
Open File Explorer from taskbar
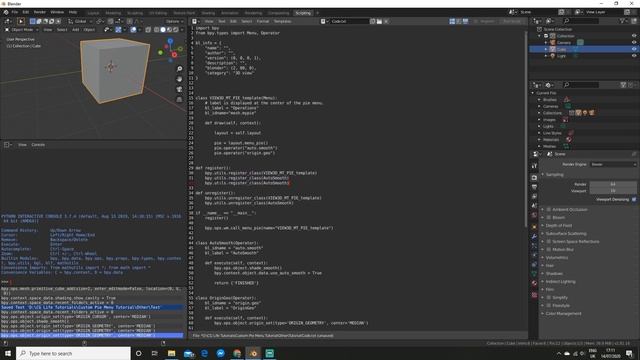(171, 353)
